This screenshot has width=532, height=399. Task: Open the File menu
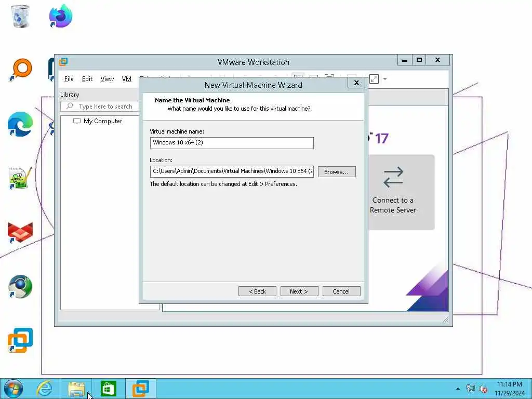(69, 79)
